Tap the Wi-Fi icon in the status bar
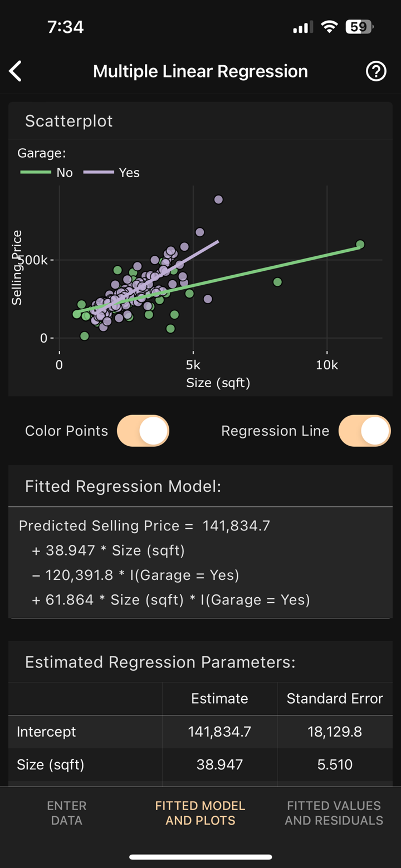 click(329, 26)
